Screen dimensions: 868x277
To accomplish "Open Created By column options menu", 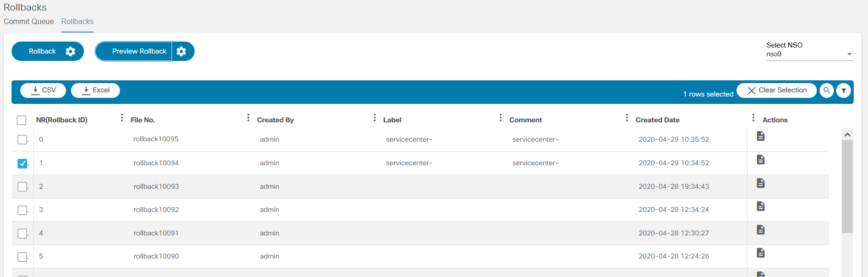I will tap(375, 118).
